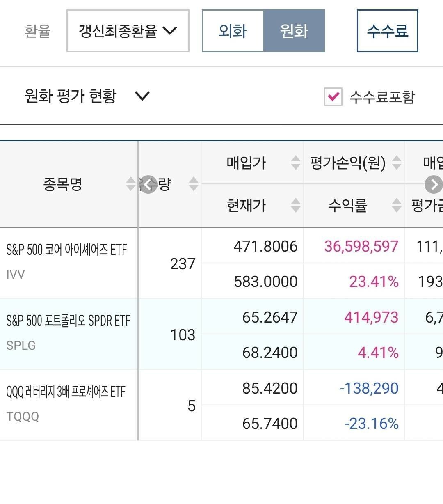Select the 원화 currency toggle

point(294,31)
